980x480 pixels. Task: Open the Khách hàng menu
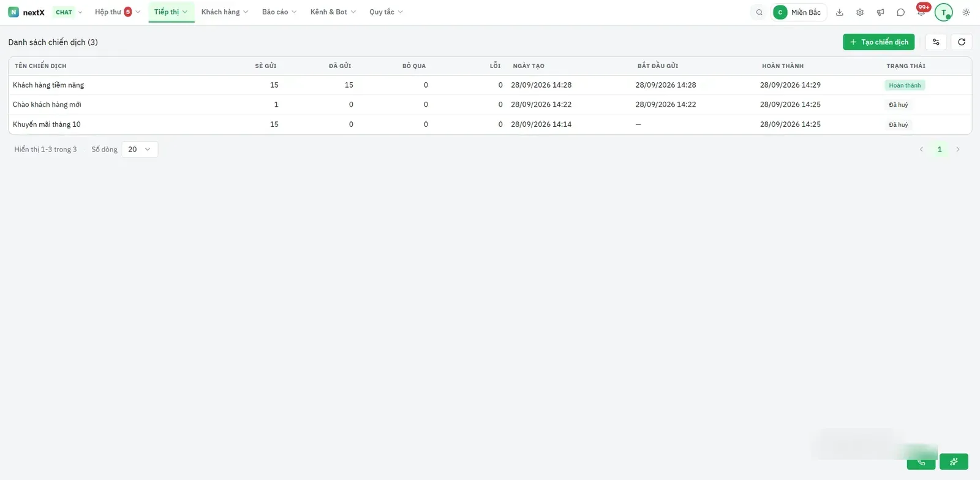click(x=225, y=12)
